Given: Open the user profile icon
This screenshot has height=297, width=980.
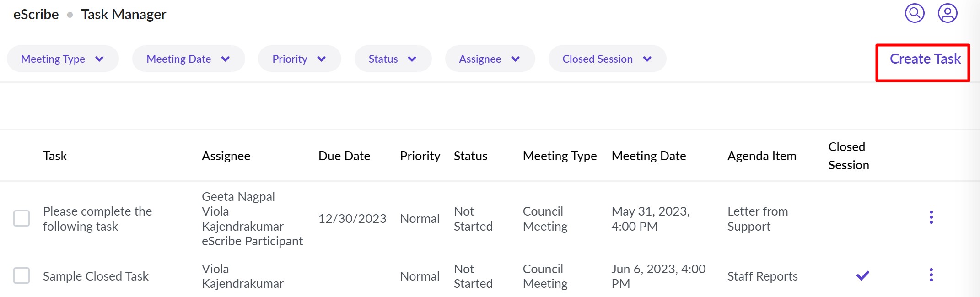Looking at the screenshot, I should [948, 13].
